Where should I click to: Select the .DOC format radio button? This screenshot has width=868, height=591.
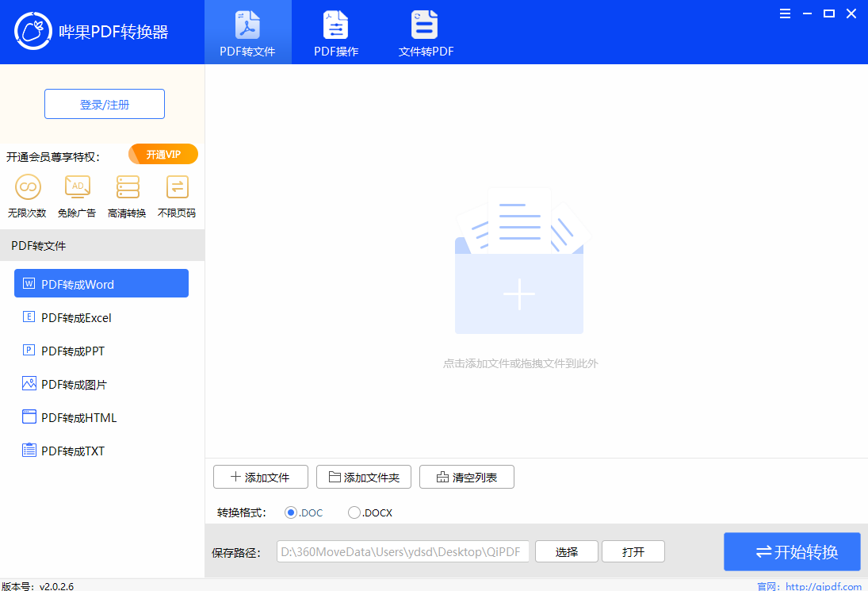[291, 512]
